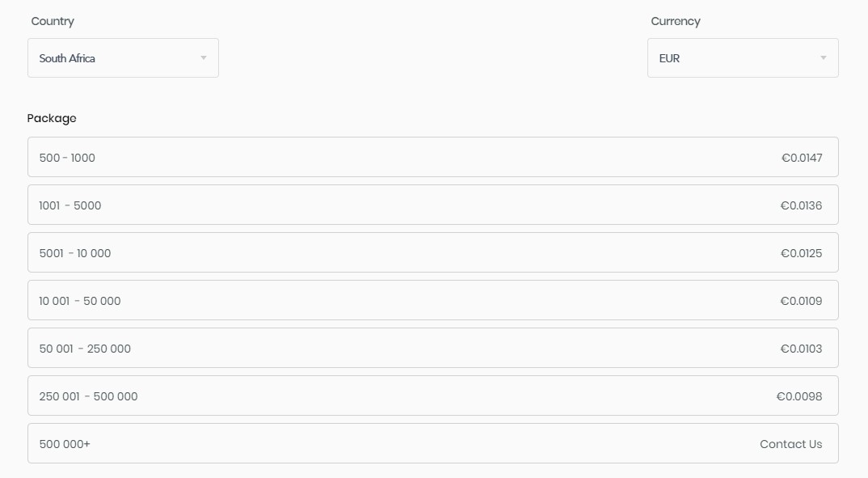Image resolution: width=868 pixels, height=478 pixels.
Task: Click the €0.0125 price value
Action: point(801,253)
